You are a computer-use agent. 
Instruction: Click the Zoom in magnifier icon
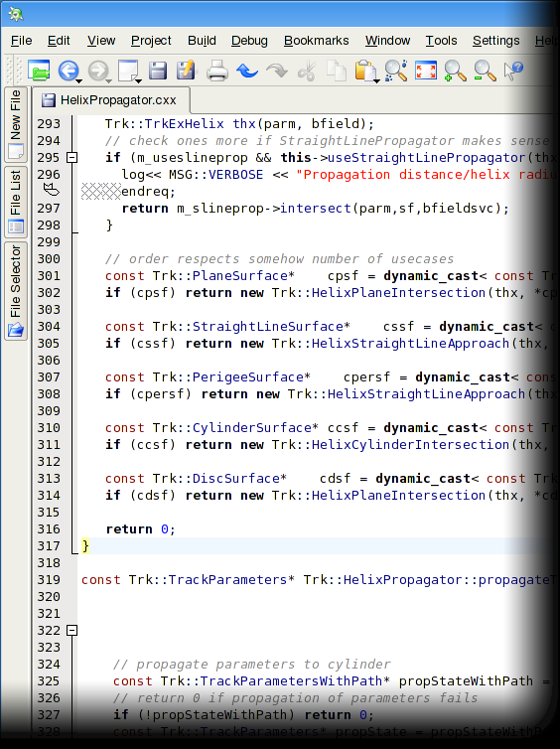tap(454, 71)
